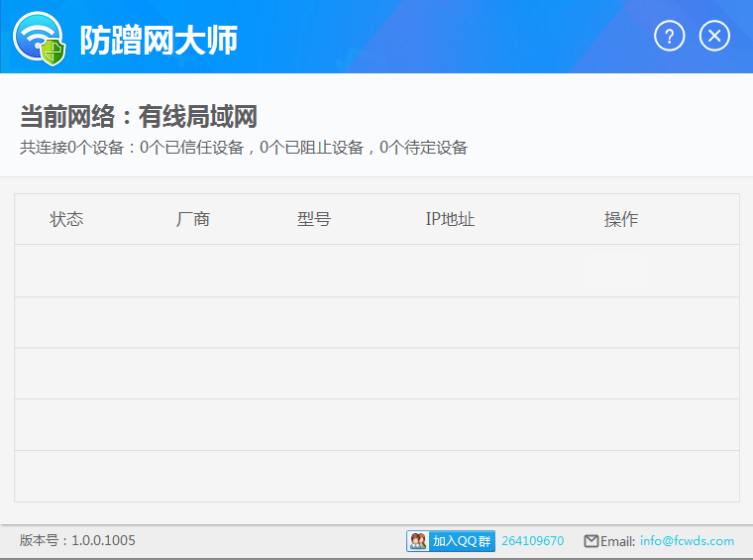Click the 当前网络：有线局域网 heading
Viewport: 753px width, 560px height.
pos(139,117)
